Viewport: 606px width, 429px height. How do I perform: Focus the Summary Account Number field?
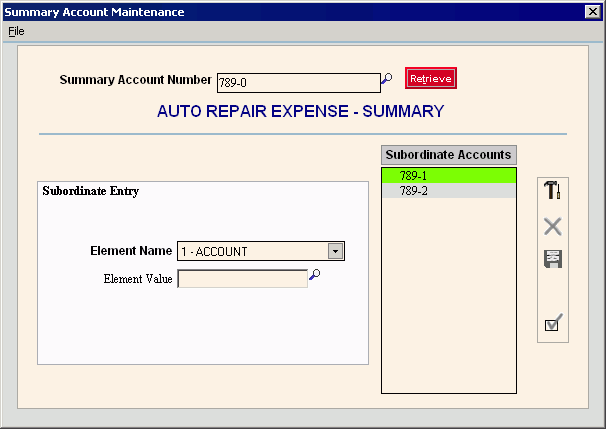(297, 82)
